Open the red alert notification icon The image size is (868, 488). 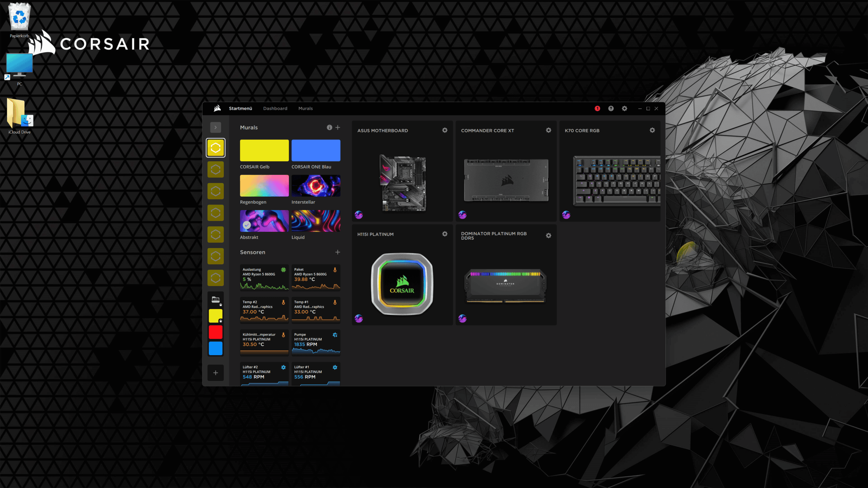[597, 108]
